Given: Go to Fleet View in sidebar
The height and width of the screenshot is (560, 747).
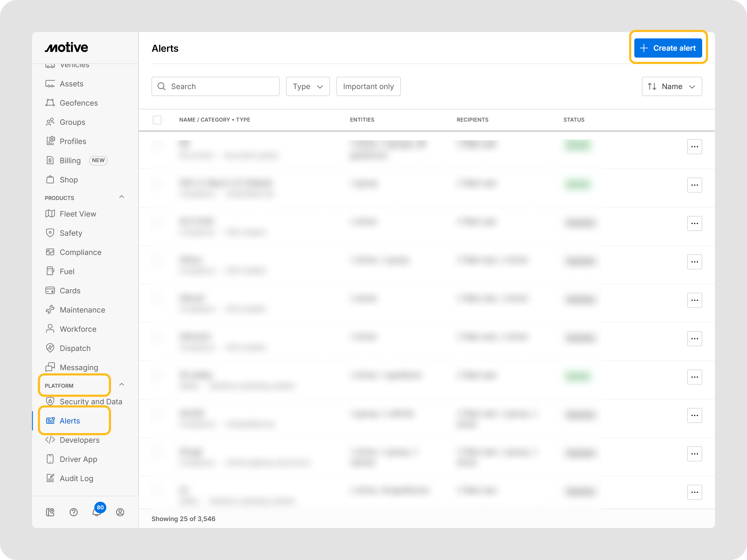Looking at the screenshot, I should pyautogui.click(x=78, y=214).
